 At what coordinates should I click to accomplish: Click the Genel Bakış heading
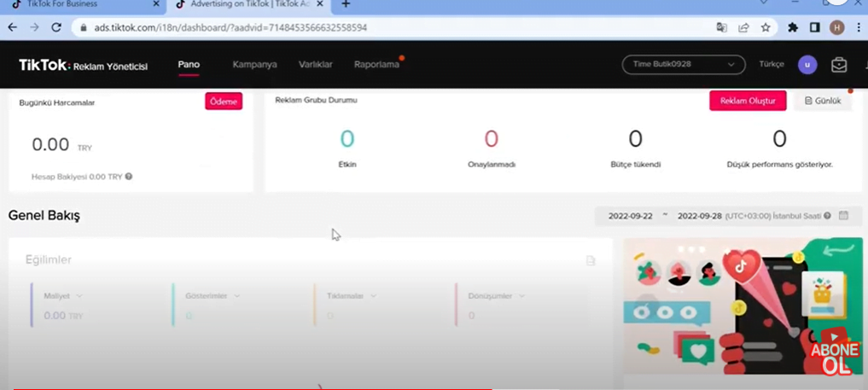pyautogui.click(x=44, y=216)
